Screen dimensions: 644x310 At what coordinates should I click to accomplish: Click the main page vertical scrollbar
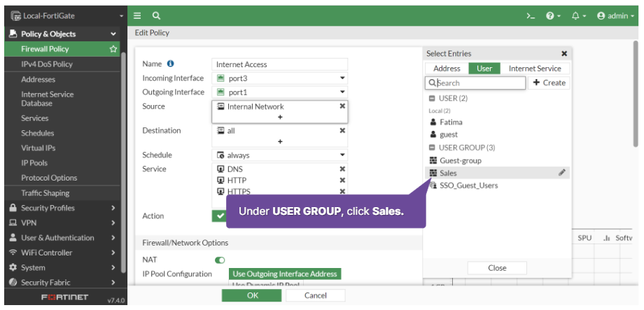636,94
